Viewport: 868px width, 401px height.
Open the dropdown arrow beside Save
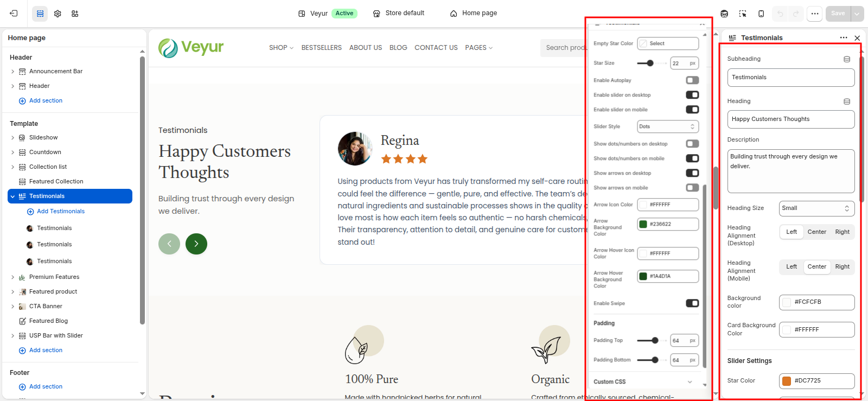click(857, 14)
